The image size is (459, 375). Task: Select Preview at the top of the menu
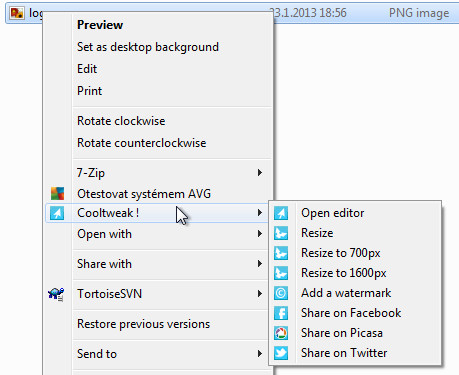(x=100, y=25)
